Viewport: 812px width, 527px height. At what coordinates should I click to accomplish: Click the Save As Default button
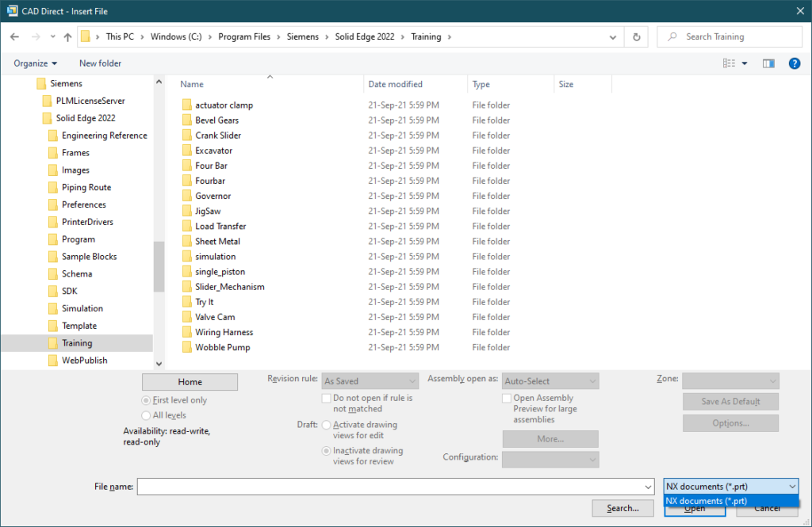coord(730,401)
